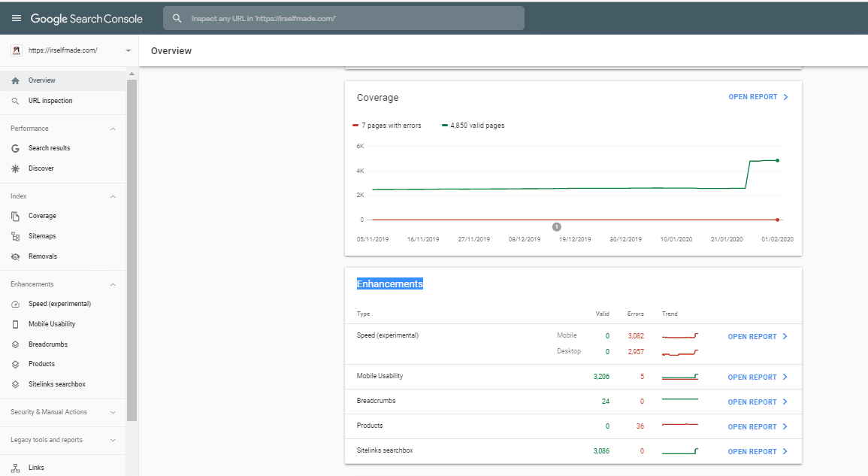The image size is (868, 476).
Task: Click chevron arrow in Breadcrumbs row
Action: (x=785, y=402)
